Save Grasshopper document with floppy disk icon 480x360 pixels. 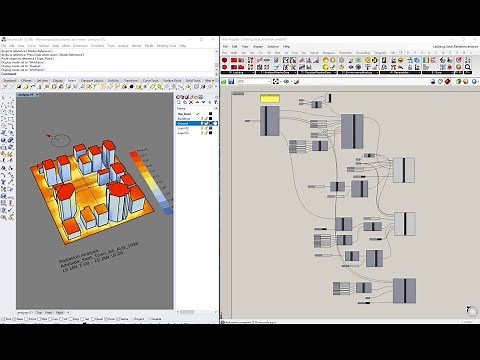(x=231, y=81)
